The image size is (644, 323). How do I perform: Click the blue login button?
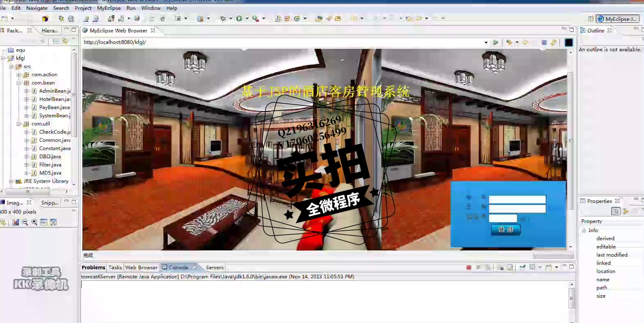(506, 230)
